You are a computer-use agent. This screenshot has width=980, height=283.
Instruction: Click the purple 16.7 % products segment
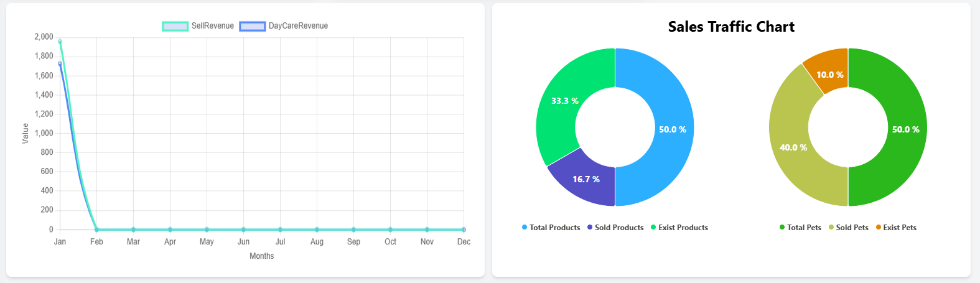586,179
